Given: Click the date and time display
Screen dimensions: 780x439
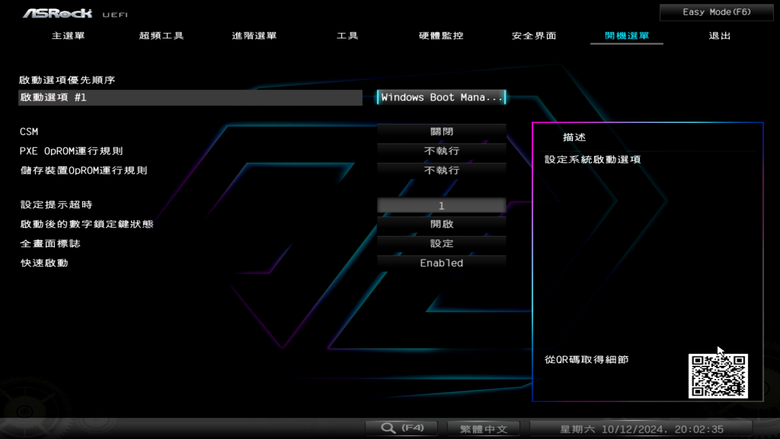Looking at the screenshot, I should (641, 429).
